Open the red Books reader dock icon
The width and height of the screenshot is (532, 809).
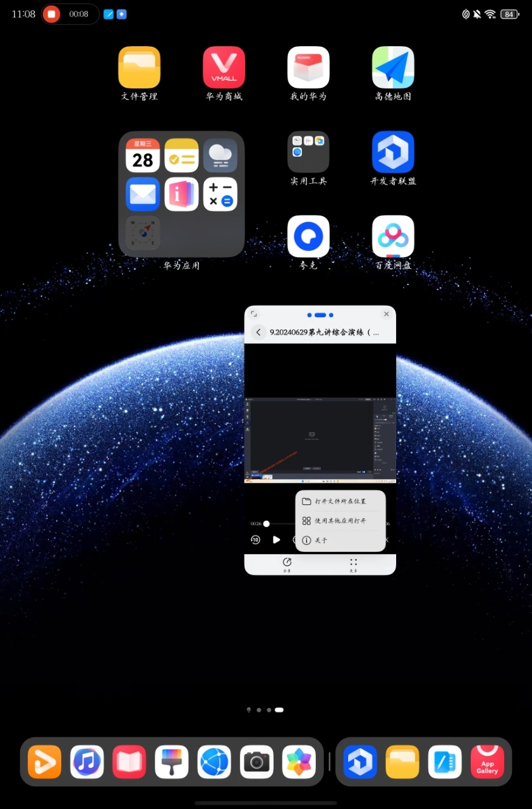[130, 762]
